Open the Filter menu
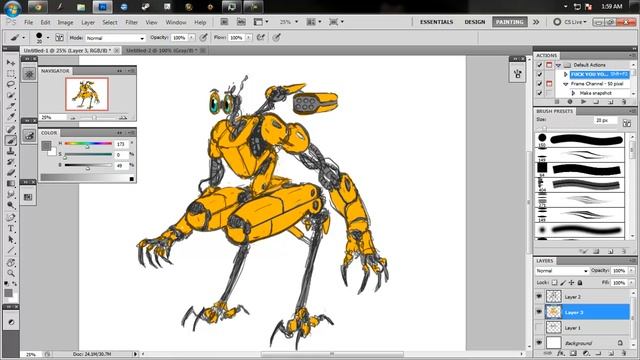 [131, 22]
